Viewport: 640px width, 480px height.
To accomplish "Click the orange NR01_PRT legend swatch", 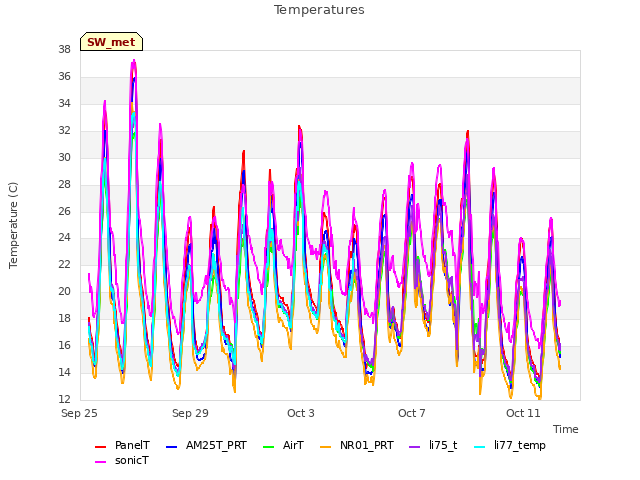I will (x=326, y=447).
